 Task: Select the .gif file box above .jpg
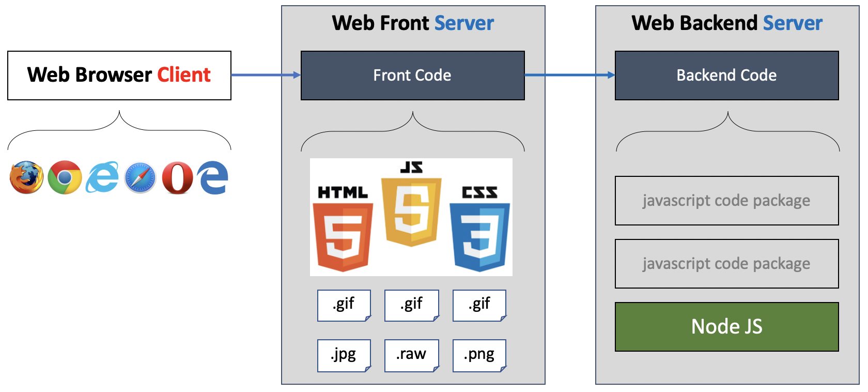345,306
